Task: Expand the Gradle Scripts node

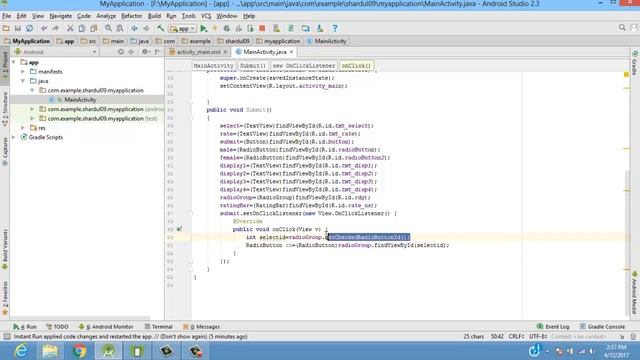Action: tap(14, 137)
